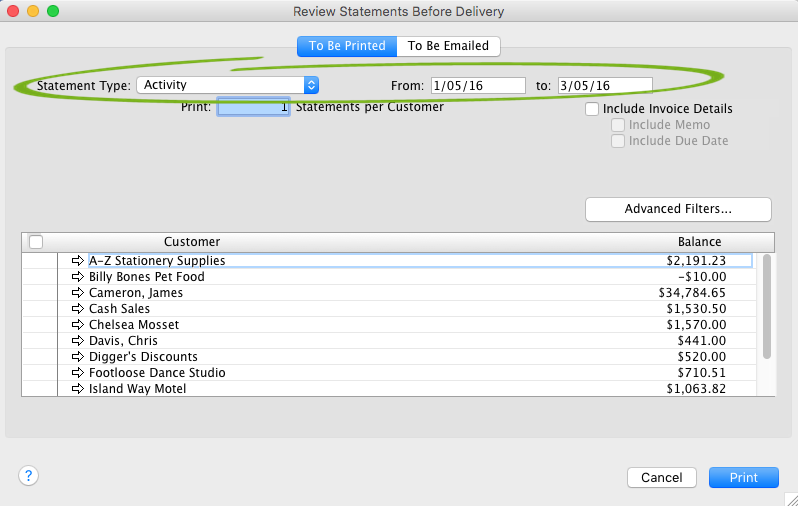Open Digger's Discounts via its arrow icon

[x=79, y=357]
